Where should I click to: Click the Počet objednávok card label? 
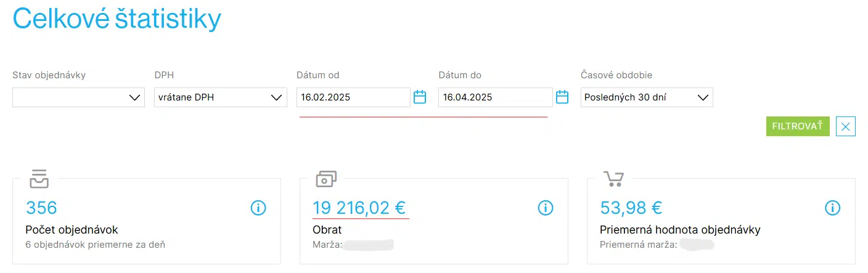pyautogui.click(x=72, y=230)
